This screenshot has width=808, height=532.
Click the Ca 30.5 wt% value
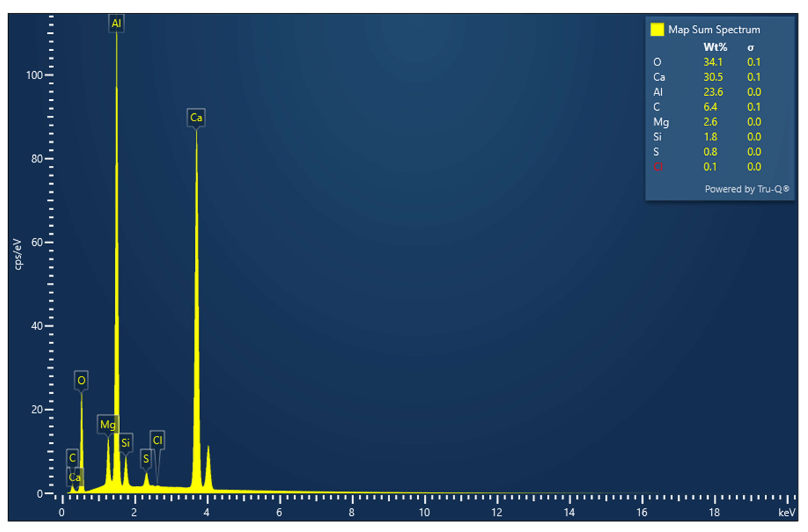[713, 77]
